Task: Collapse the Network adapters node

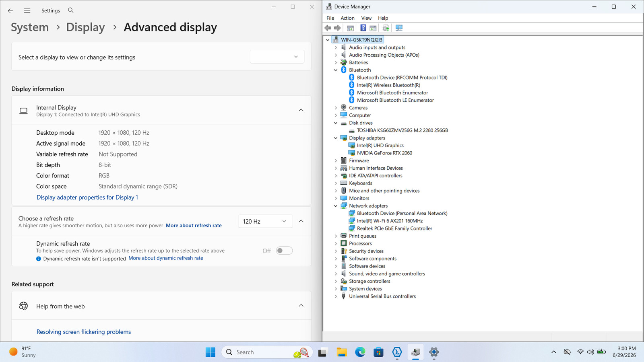Action: 336,206
